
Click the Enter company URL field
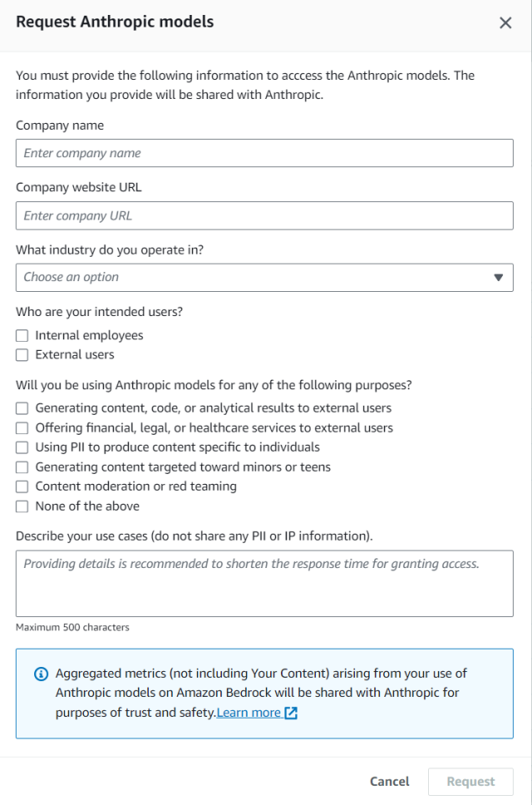264,215
